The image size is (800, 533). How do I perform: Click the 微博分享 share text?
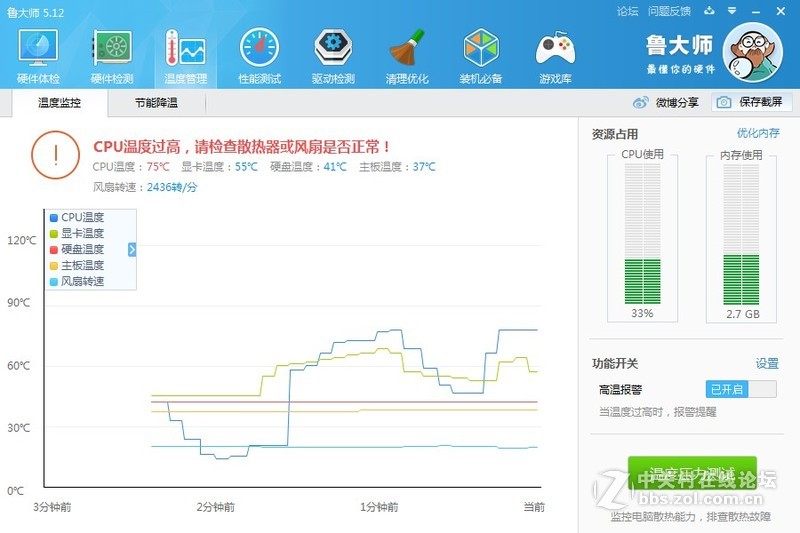point(677,103)
